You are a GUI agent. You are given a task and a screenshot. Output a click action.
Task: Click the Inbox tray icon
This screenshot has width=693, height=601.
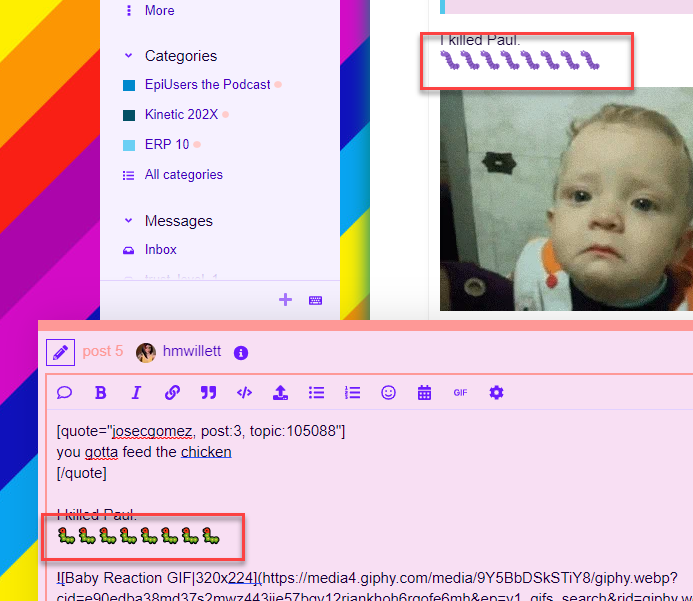(x=129, y=251)
